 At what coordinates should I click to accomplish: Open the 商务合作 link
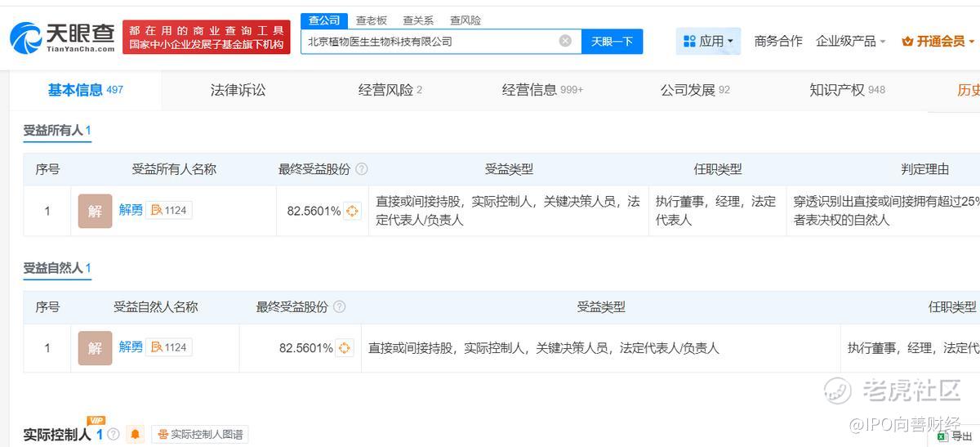(x=778, y=41)
